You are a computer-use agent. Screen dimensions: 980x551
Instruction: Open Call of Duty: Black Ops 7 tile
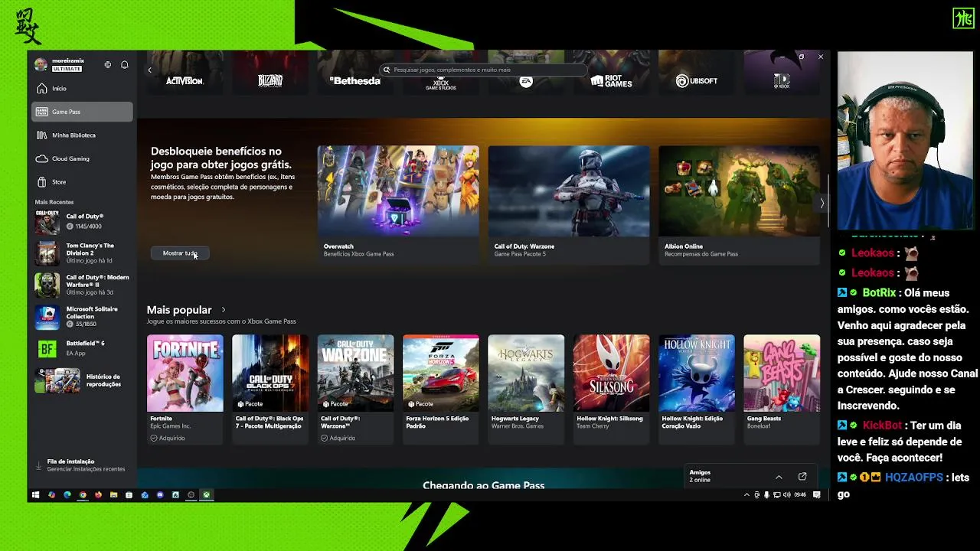click(x=270, y=389)
